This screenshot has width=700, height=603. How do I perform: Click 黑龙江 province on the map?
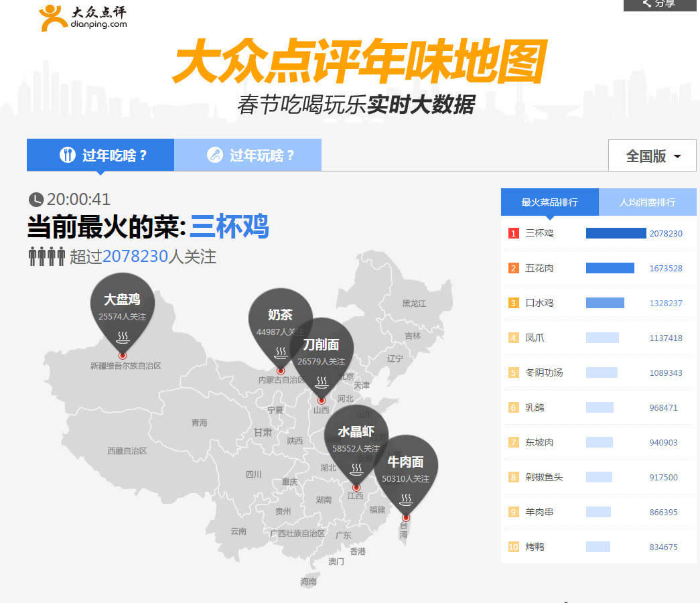click(x=414, y=304)
